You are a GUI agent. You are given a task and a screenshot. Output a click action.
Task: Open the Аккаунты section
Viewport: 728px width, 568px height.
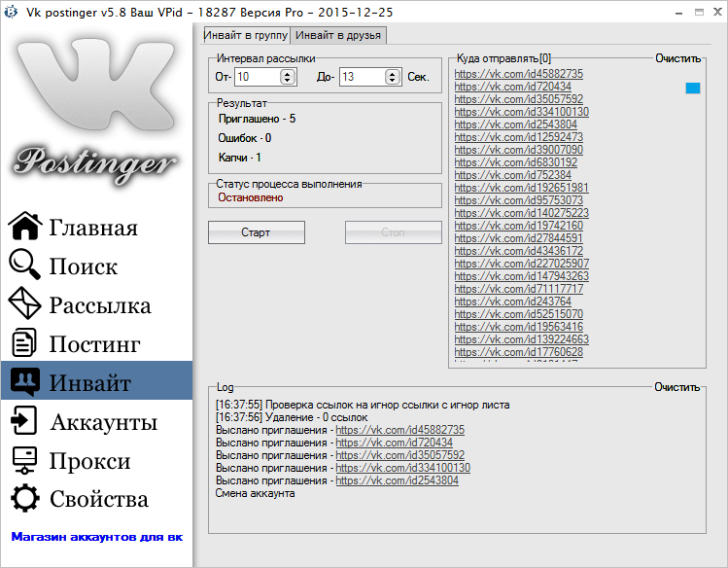pyautogui.click(x=104, y=422)
